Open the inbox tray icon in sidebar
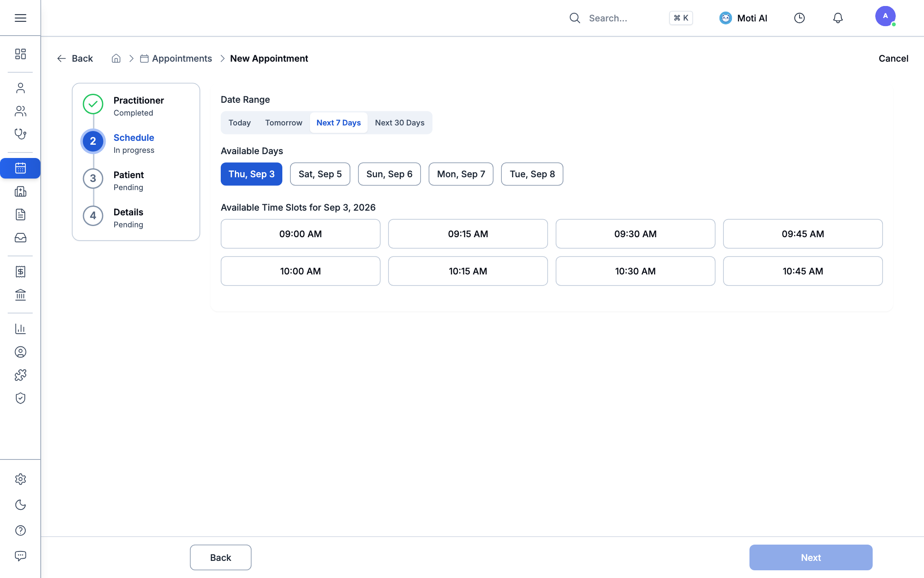Viewport: 924px width, 578px height. point(20,238)
